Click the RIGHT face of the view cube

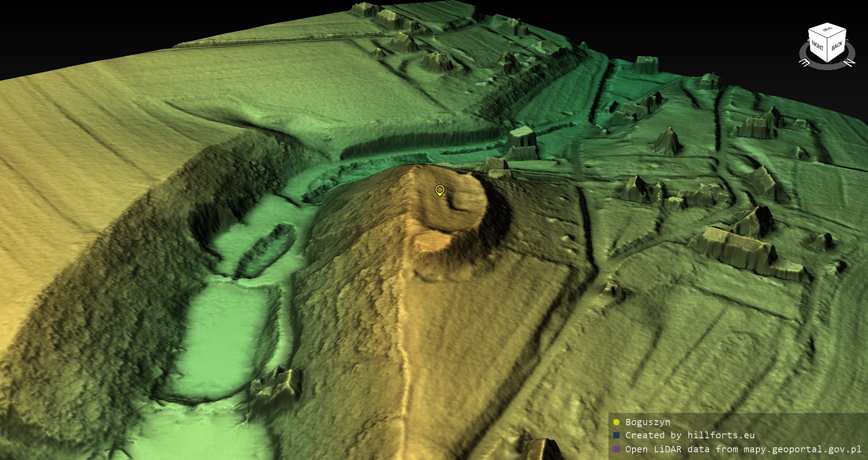[x=817, y=46]
